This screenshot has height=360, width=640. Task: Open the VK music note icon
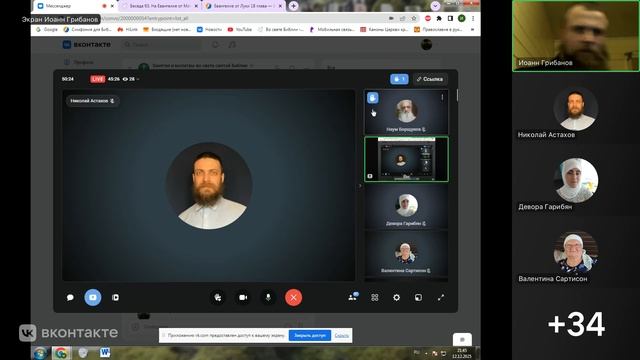coord(232,44)
